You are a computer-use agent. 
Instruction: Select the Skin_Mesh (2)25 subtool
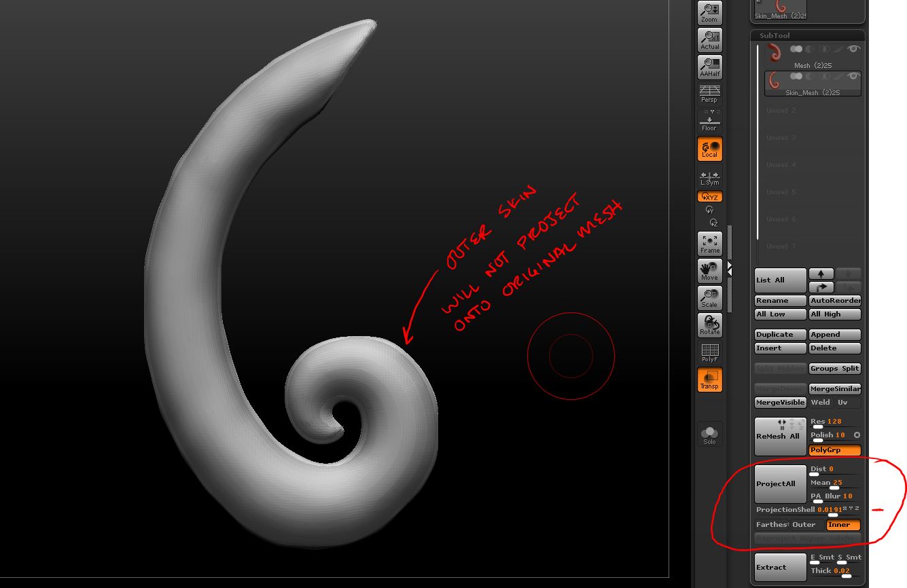click(x=813, y=84)
